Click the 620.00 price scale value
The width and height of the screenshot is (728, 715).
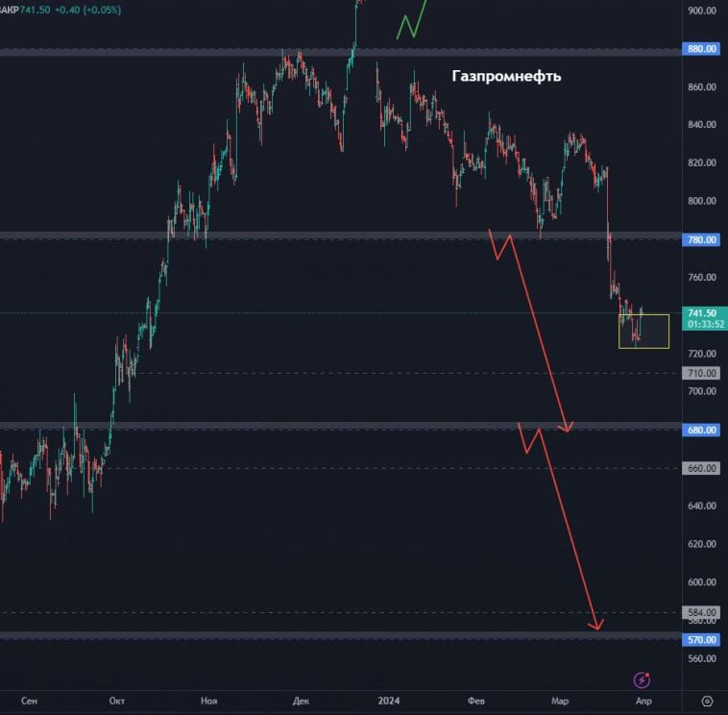click(x=702, y=544)
